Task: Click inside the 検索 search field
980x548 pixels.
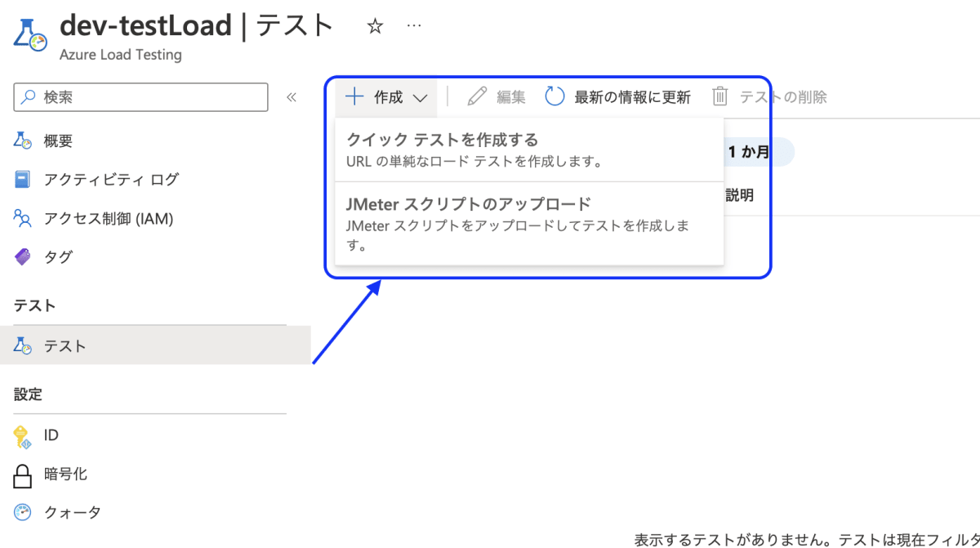Action: (139, 97)
